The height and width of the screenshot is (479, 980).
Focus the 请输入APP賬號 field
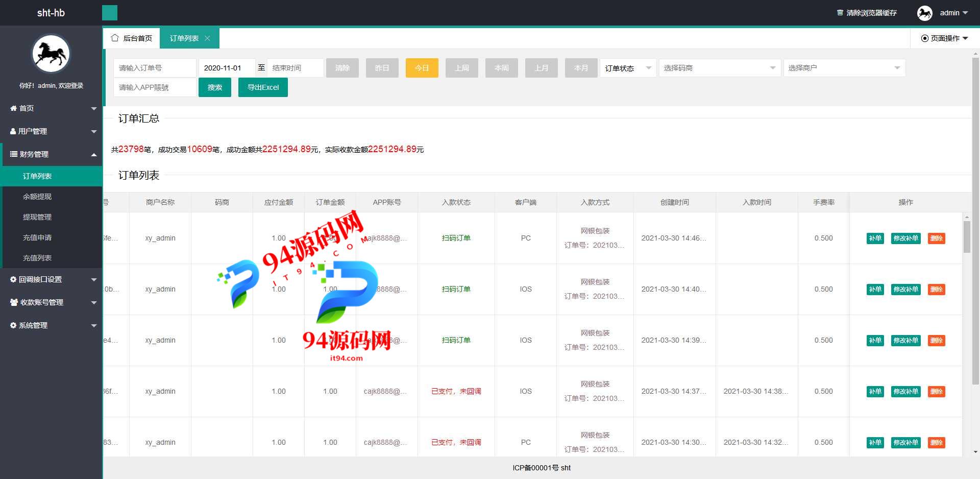click(x=155, y=87)
